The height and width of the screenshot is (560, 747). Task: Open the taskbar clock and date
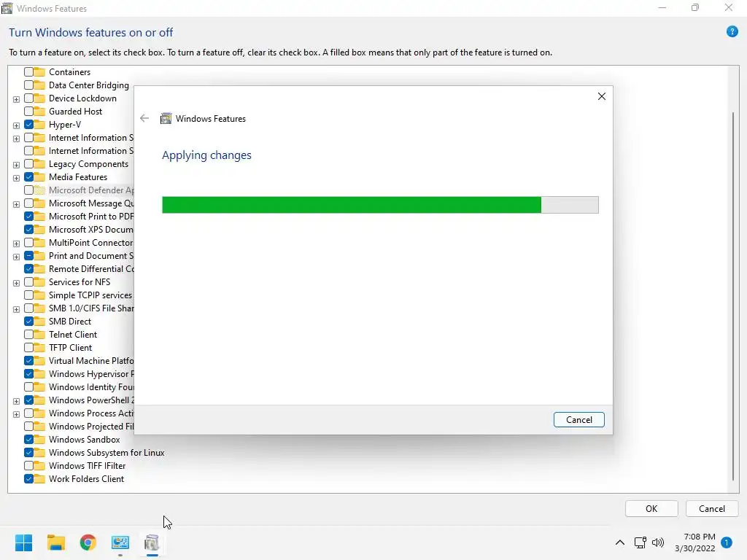(694, 542)
